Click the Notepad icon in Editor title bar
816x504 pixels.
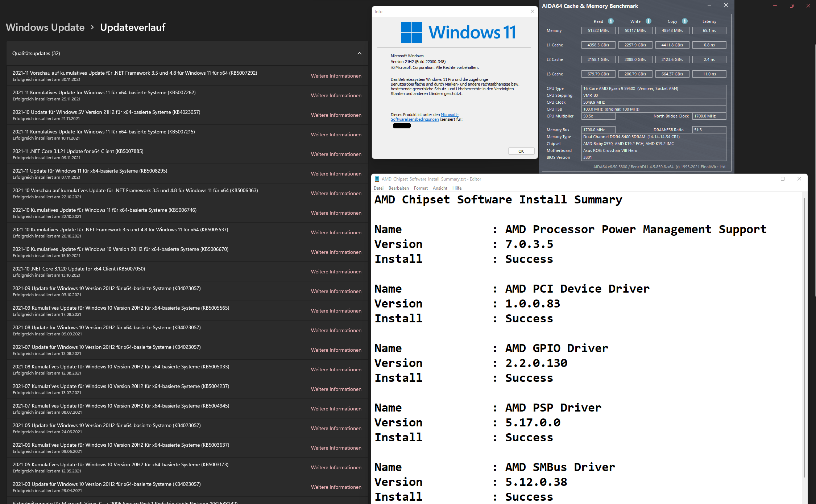(377, 179)
